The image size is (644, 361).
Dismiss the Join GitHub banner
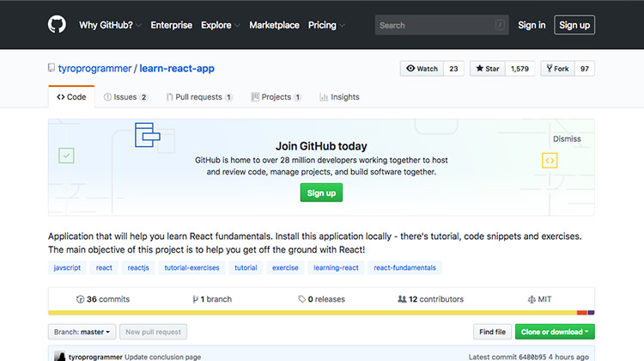point(566,138)
